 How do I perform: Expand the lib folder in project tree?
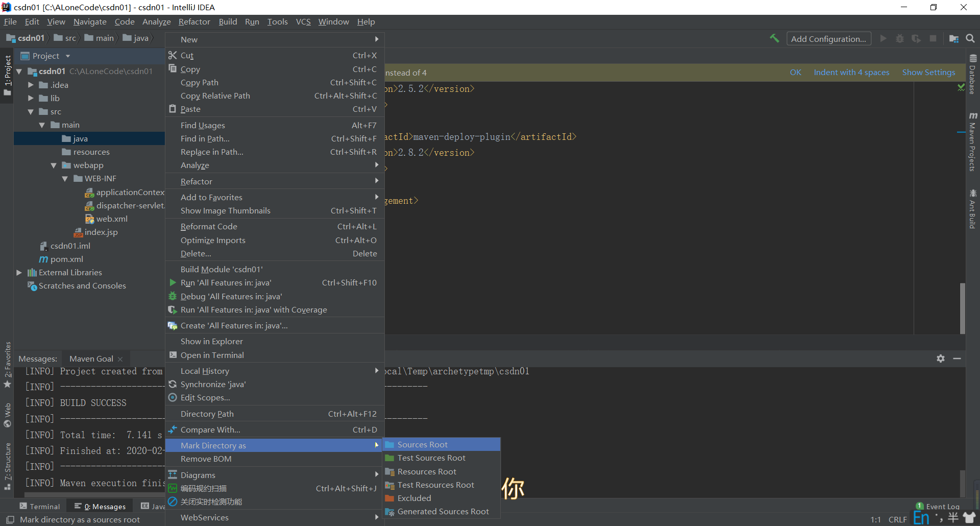point(31,98)
